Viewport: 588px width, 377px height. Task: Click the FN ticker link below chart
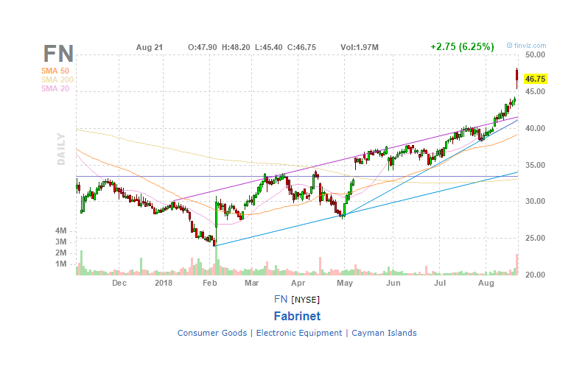(x=281, y=299)
